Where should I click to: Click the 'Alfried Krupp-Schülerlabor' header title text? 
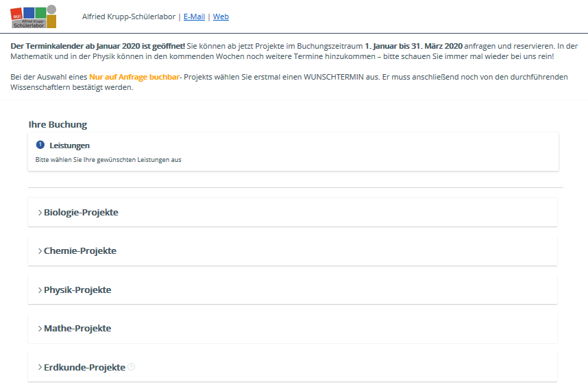(128, 16)
